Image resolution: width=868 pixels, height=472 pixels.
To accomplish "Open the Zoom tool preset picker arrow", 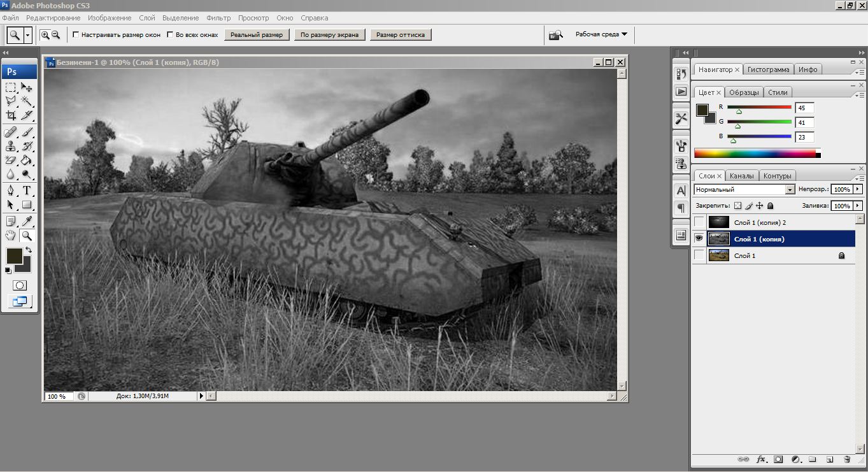I will coord(27,35).
